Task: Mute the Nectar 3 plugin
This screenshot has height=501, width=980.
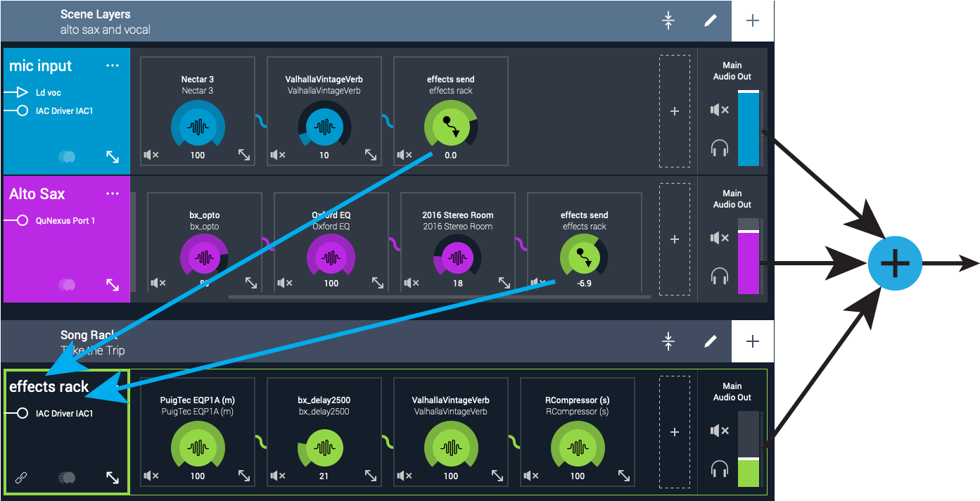Action: click(151, 155)
